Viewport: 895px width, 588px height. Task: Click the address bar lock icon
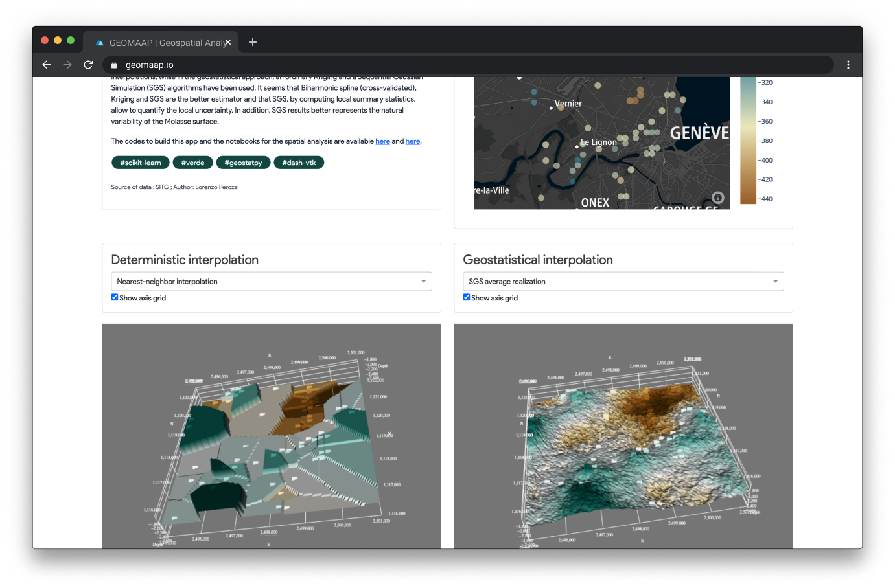(114, 65)
